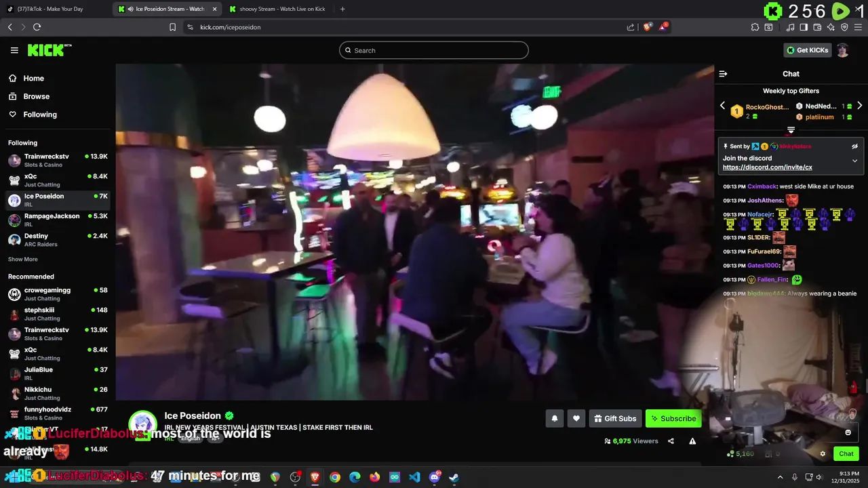Open funnyhoodvidz recommended channel
The width and height of the screenshot is (868, 488).
[58, 413]
